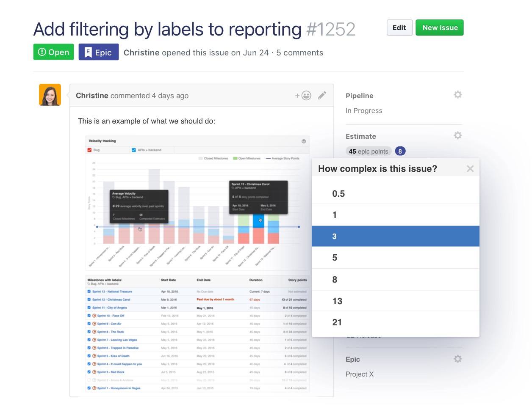Close the How complex is this issue dialog
532x418 pixels.
click(x=470, y=168)
